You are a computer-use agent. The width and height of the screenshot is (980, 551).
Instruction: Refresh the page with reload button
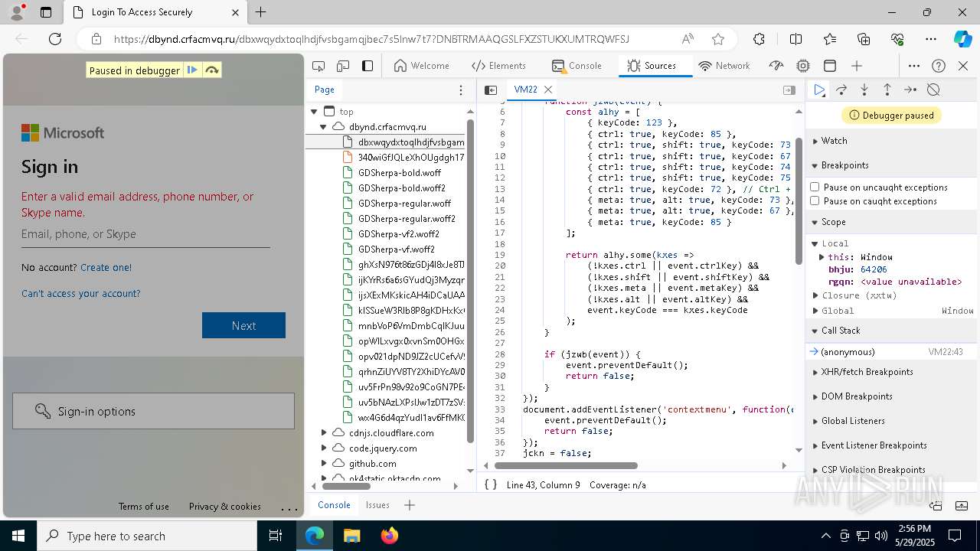(x=55, y=39)
